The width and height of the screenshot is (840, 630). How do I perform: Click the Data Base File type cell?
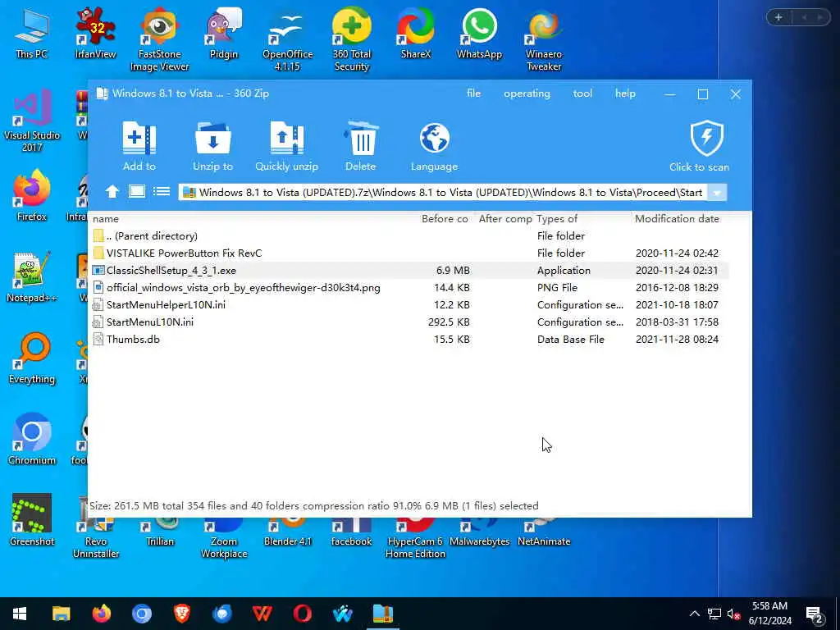(571, 339)
